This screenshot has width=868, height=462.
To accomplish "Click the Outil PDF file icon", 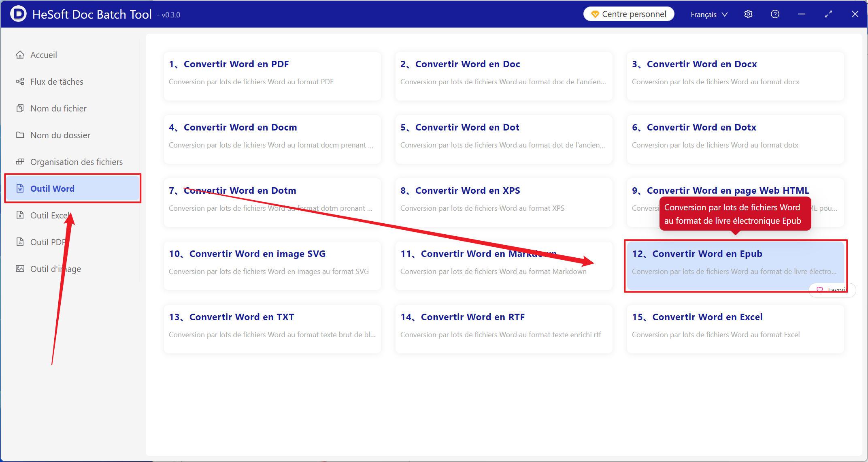I will (20, 242).
